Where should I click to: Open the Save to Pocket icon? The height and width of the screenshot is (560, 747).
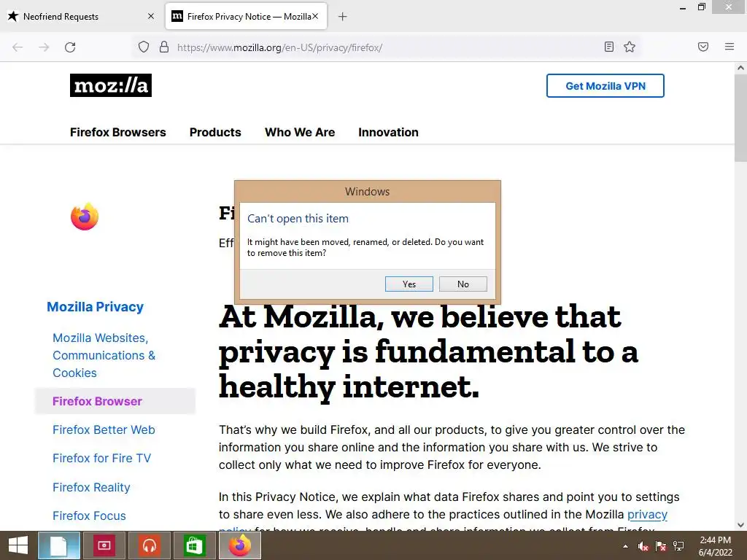tap(703, 47)
